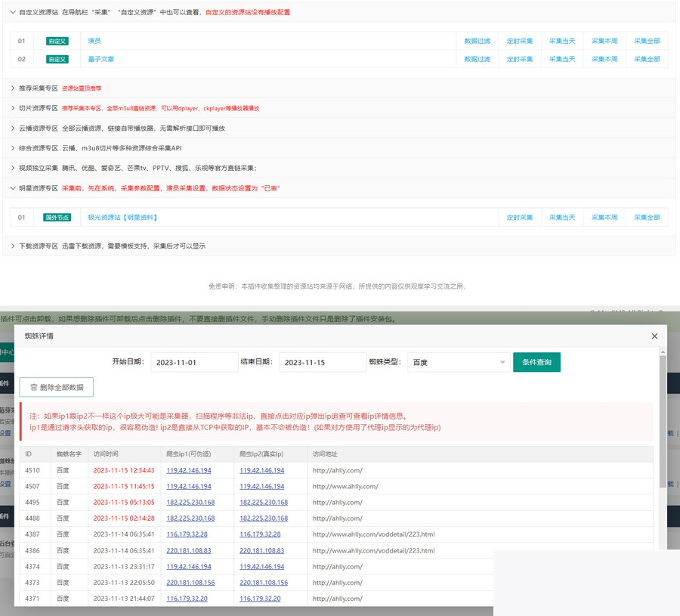Screen dimensions: 680x616
Task: Click trash icon on 删除全部数据 button
Action: click(33, 387)
